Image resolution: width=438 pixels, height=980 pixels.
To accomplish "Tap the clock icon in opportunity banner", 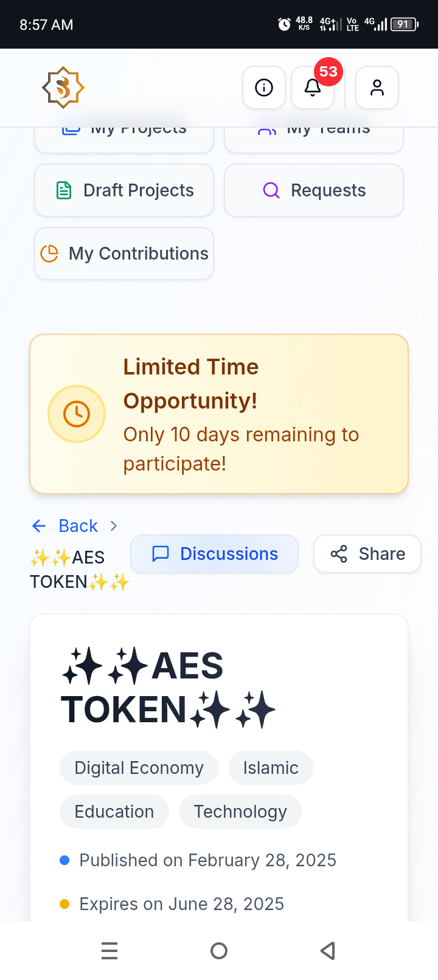I will click(77, 414).
